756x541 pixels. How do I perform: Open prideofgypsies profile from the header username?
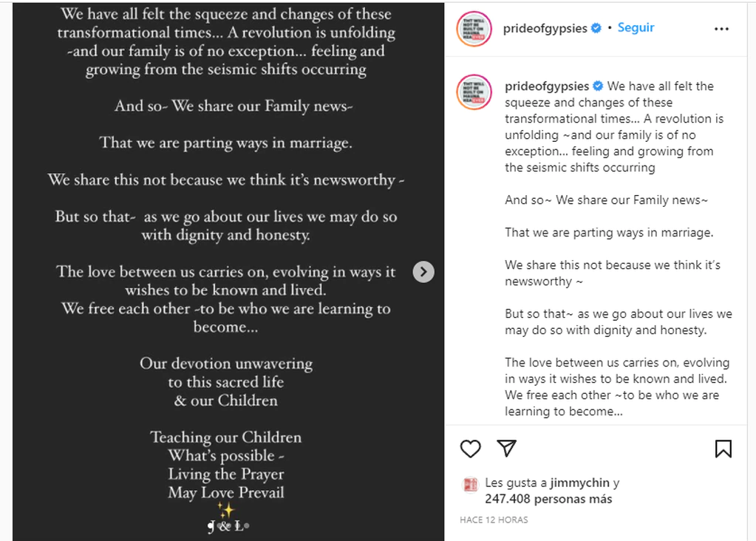(546, 28)
